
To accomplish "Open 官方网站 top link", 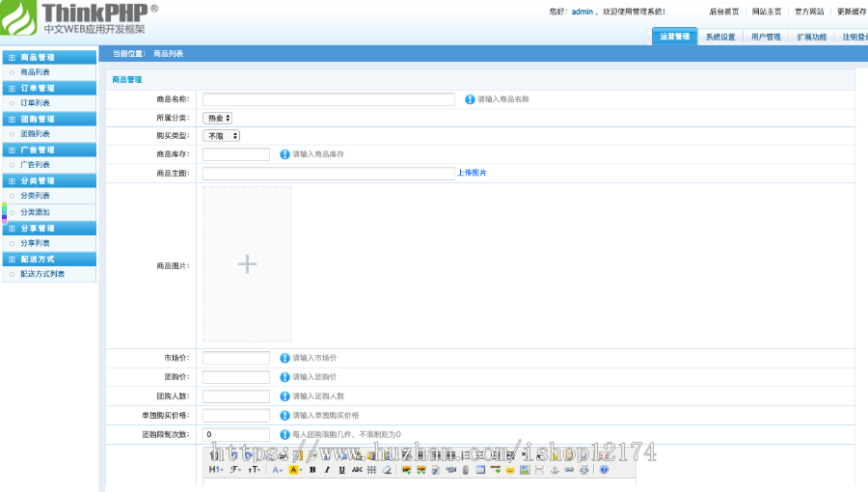I will pos(809,12).
